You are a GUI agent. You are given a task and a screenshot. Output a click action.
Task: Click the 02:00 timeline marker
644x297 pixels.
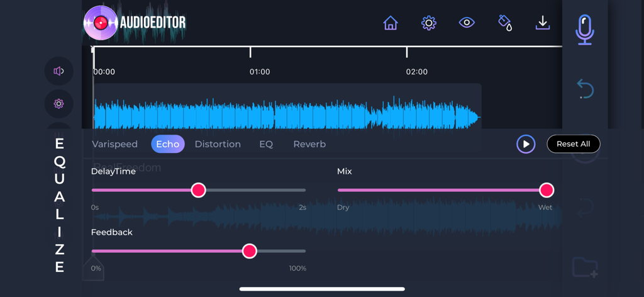pyautogui.click(x=416, y=72)
